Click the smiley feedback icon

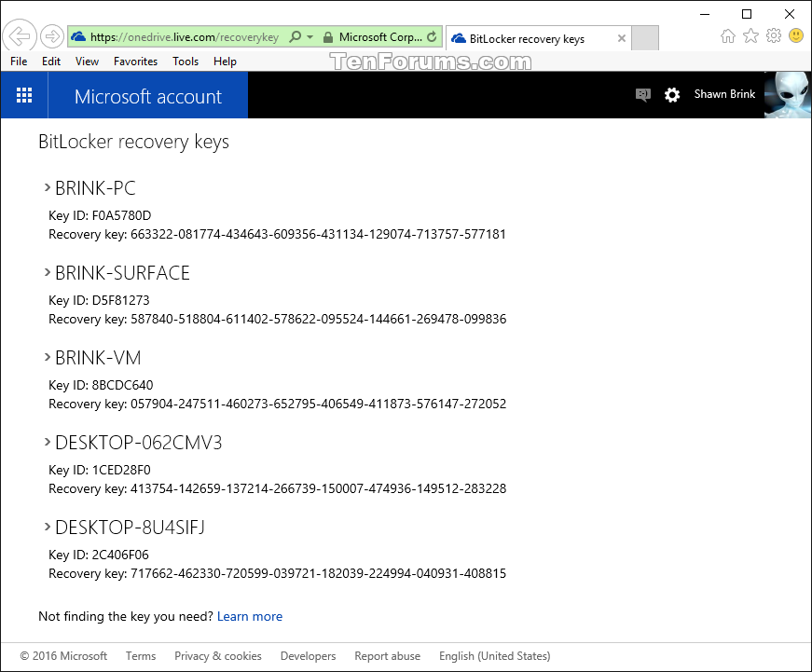796,35
